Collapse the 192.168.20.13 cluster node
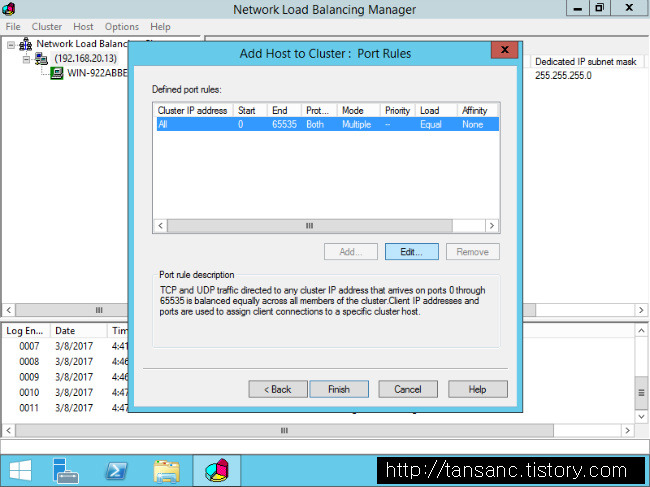Screen dimensions: 650x487 pyautogui.click(x=26, y=59)
